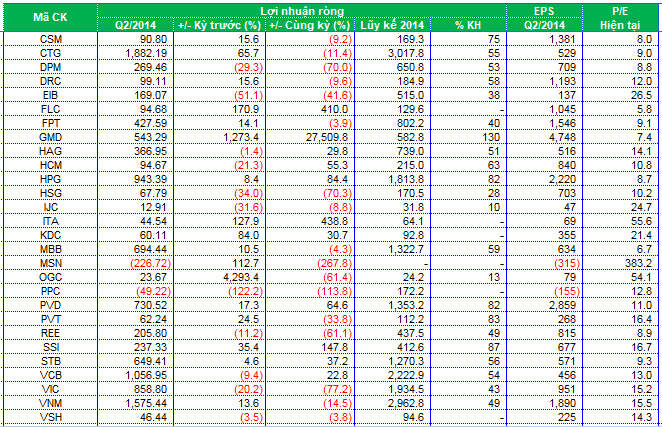Select the 'HSG' ticker cell
Image resolution: width=662 pixels, height=427 pixels.
point(50,193)
